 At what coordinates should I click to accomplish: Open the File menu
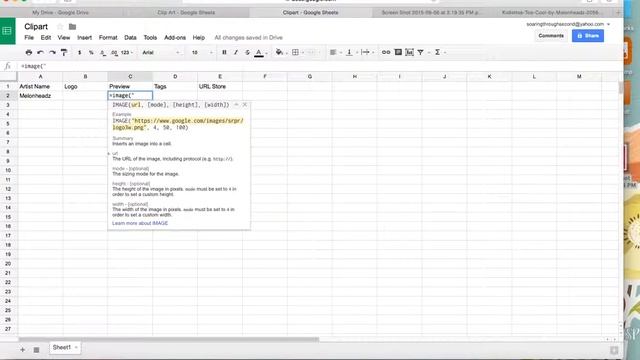pyautogui.click(x=29, y=38)
